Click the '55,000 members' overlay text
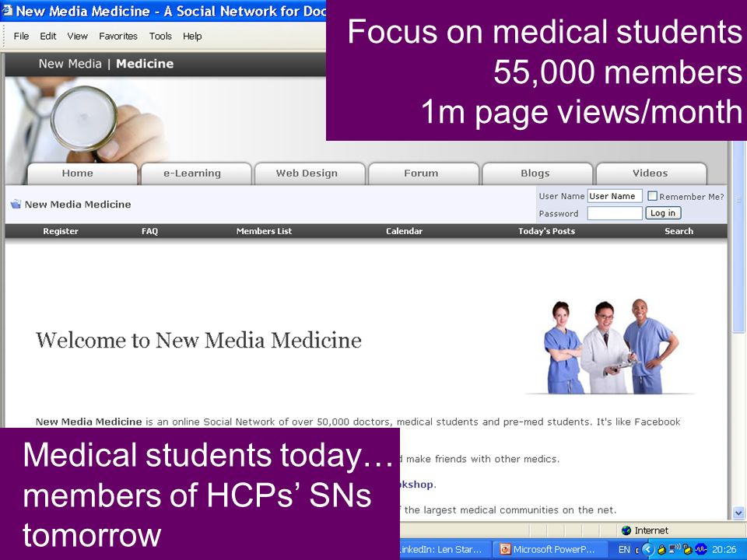This screenshot has height=560, width=747. 617,72
